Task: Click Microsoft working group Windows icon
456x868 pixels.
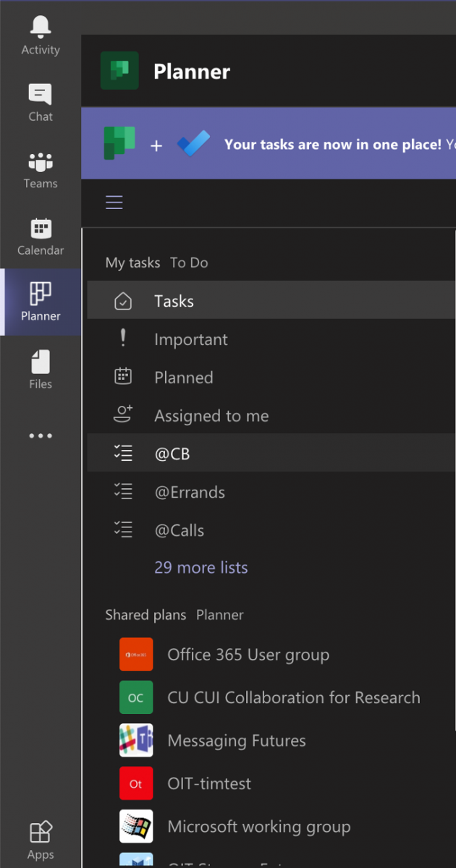Action: click(136, 826)
